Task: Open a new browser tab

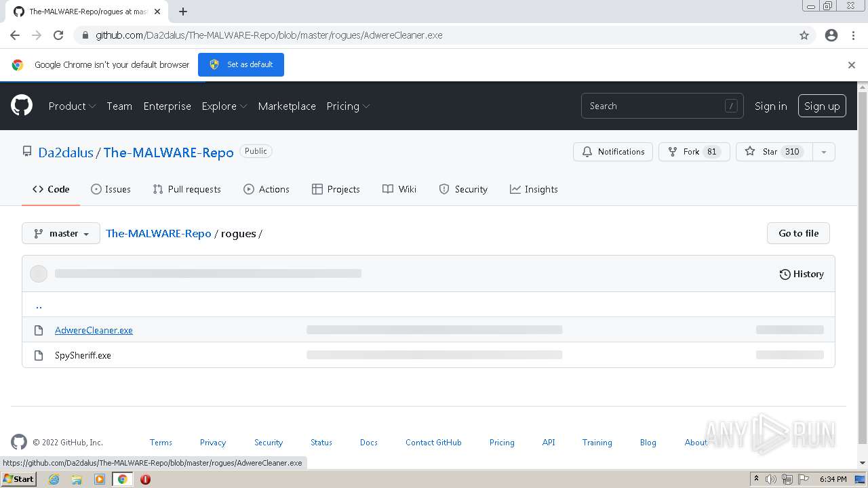Action: point(183,12)
